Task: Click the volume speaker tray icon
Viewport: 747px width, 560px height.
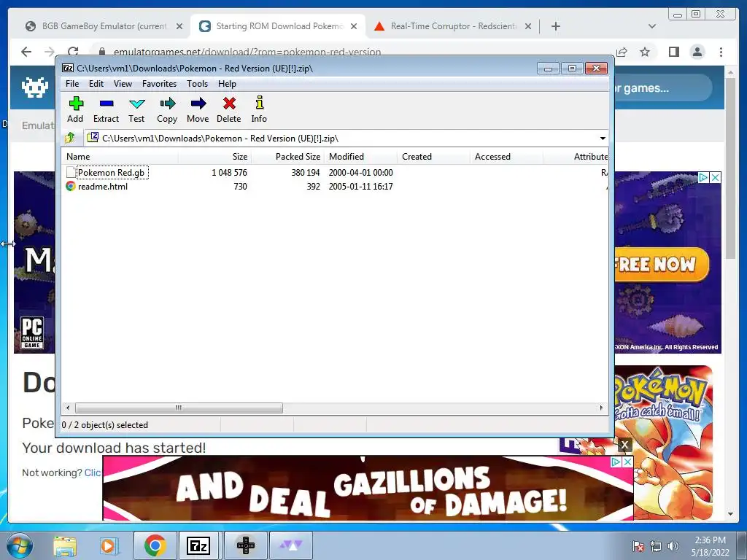Action: [673, 546]
